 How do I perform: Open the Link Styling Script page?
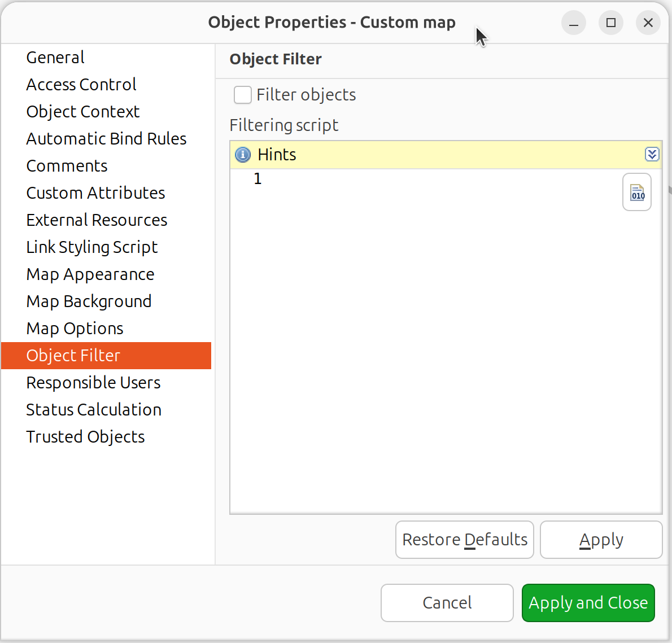pyautogui.click(x=91, y=247)
